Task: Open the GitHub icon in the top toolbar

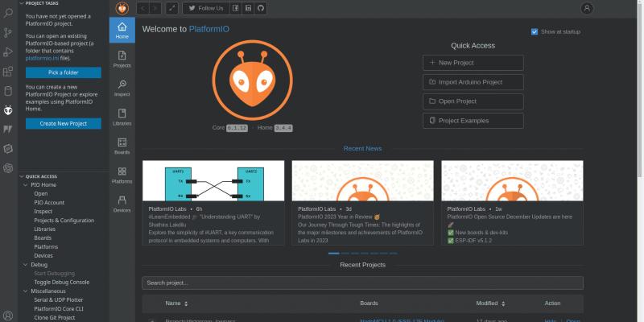Action: click(260, 8)
